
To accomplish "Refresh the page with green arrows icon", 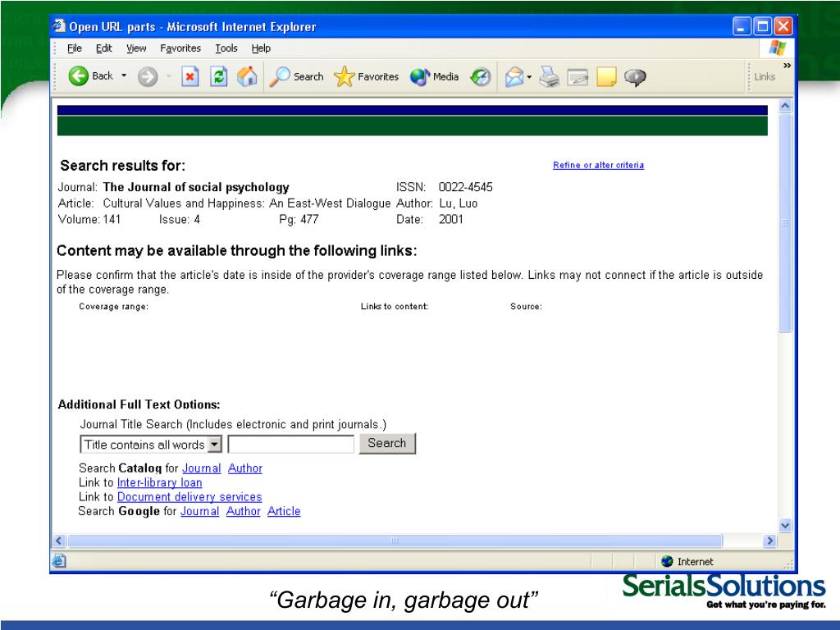I will tap(218, 76).
